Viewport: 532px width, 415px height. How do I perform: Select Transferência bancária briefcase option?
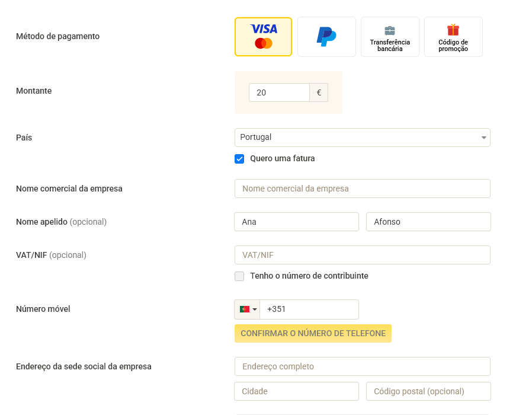(390, 37)
